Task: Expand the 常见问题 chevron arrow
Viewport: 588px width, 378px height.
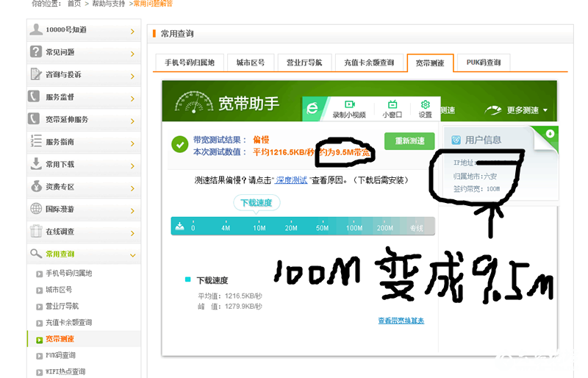Action: coord(132,54)
